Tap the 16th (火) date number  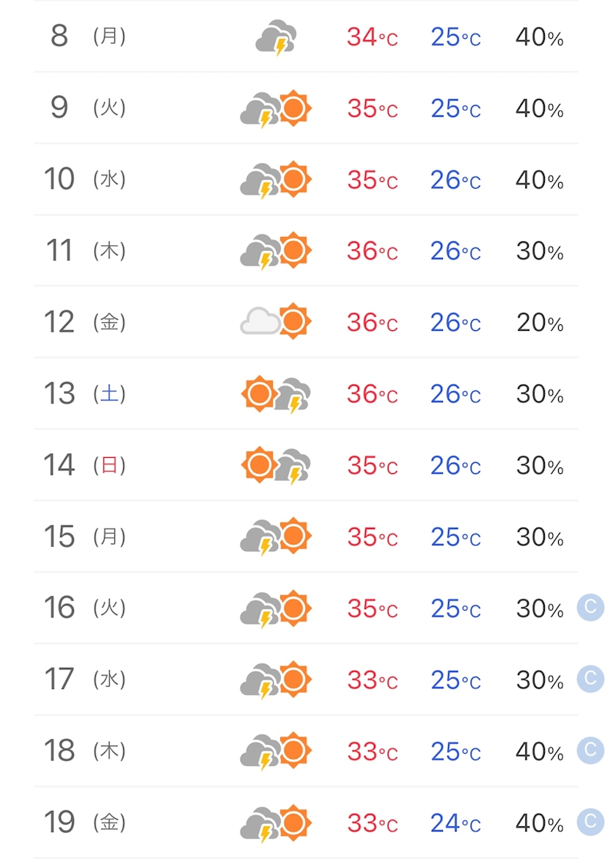click(59, 608)
